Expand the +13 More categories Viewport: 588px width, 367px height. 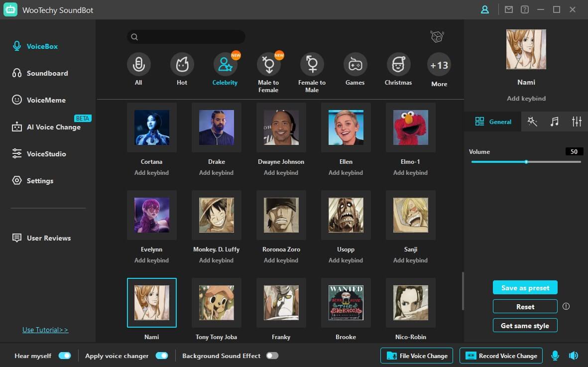pos(439,65)
